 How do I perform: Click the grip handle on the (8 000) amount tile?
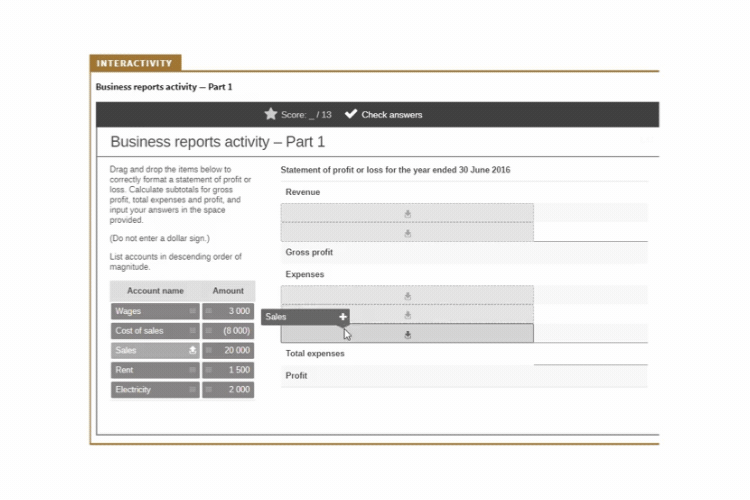(x=209, y=331)
